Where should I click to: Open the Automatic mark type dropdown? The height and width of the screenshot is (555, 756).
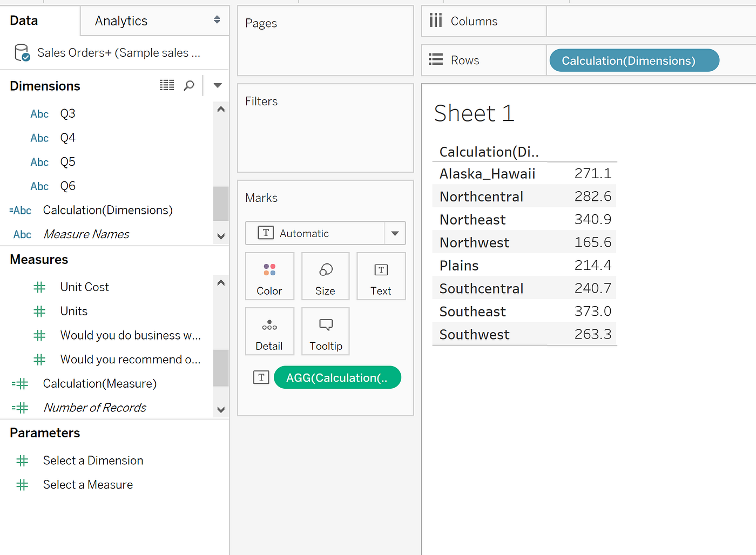tap(395, 233)
